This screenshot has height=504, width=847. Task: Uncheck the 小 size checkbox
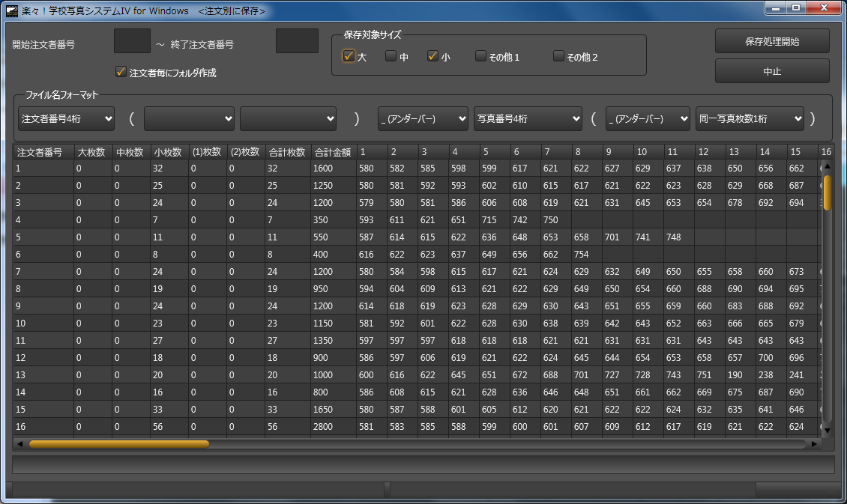click(x=432, y=56)
